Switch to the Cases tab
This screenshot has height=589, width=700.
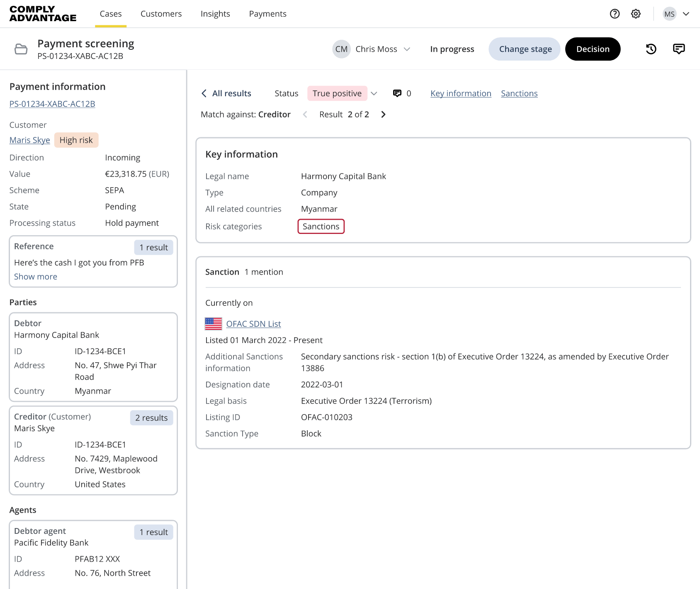pos(111,14)
